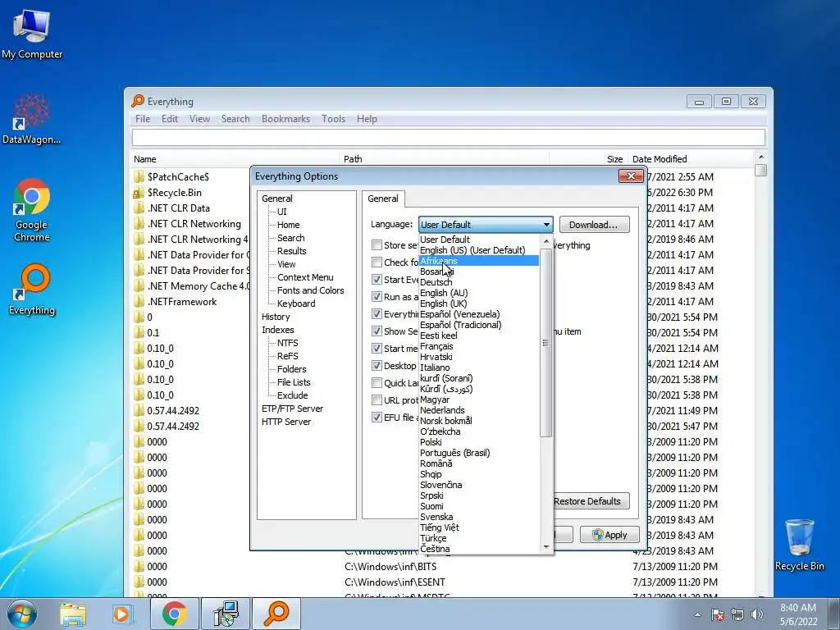This screenshot has width=840, height=630.
Task: Open the Bookmarks menu
Action: [x=285, y=119]
